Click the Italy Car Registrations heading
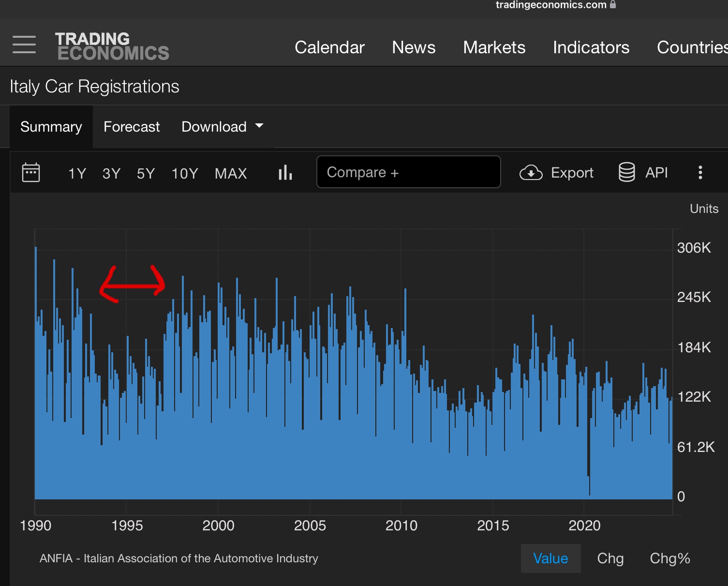728x586 pixels. pos(94,87)
